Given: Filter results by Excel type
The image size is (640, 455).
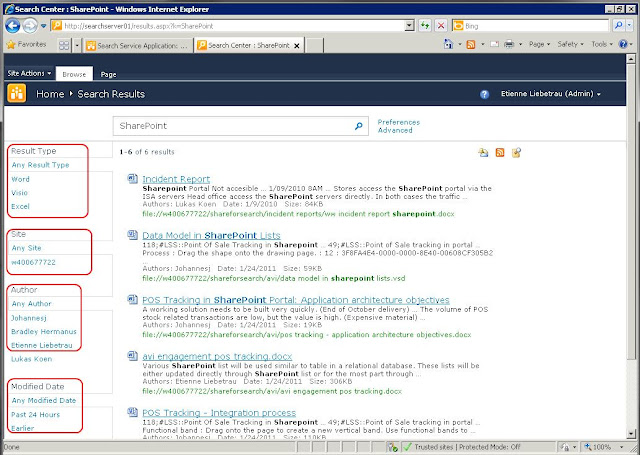Looking at the screenshot, I should (20, 206).
